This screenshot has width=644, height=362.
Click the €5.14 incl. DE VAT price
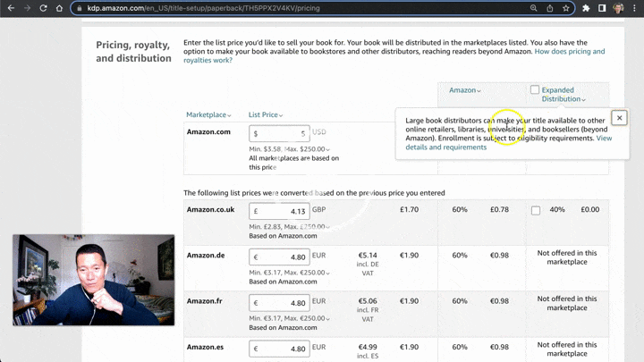pos(368,256)
